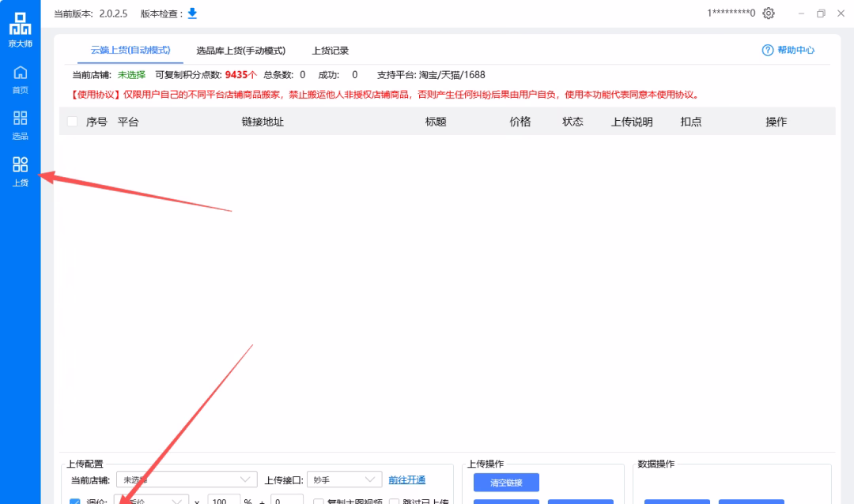Expand the price adjustment type dropdown
Image resolution: width=854 pixels, height=504 pixels.
(150, 501)
